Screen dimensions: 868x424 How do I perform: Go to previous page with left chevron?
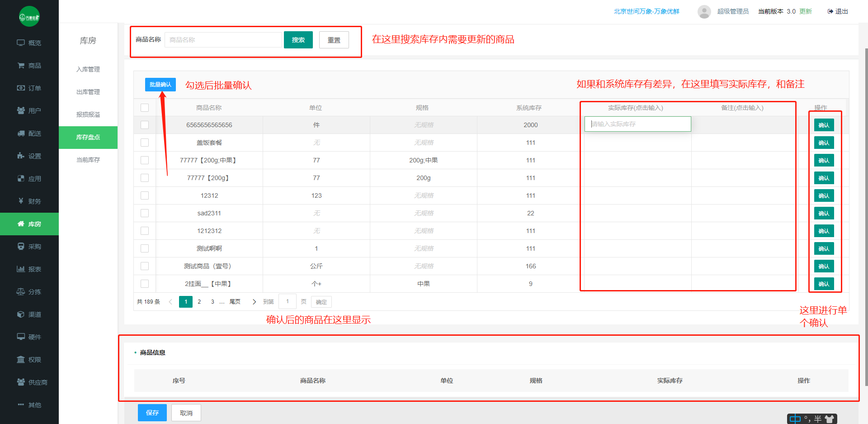[x=170, y=302]
